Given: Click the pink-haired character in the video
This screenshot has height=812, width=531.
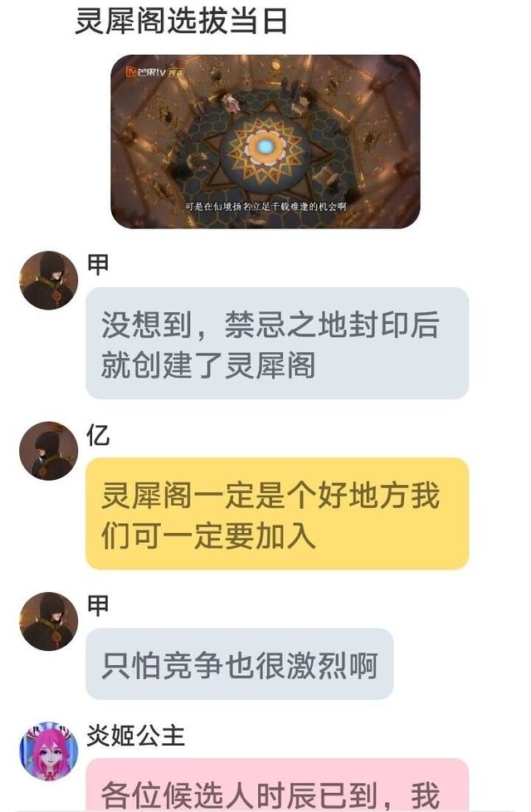Looking at the screenshot, I should pyautogui.click(x=231, y=102).
